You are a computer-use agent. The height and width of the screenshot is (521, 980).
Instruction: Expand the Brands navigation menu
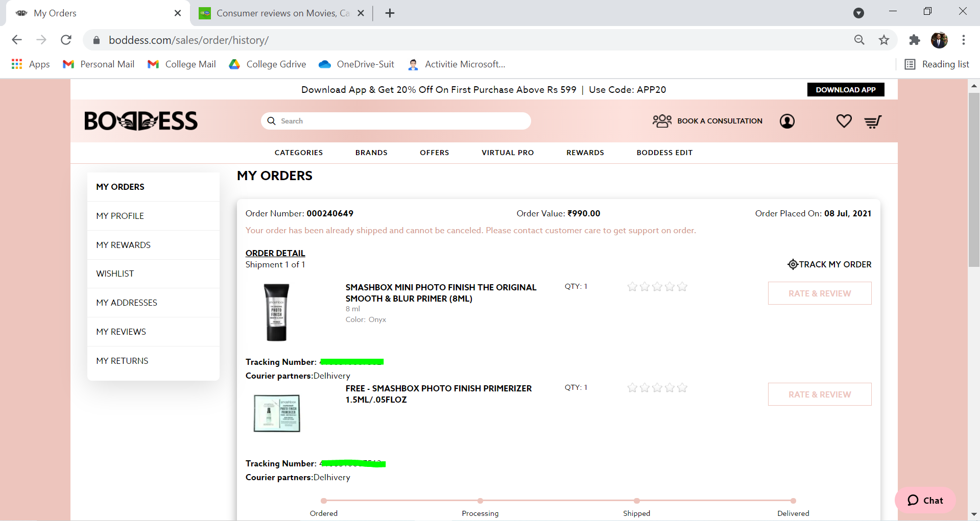(x=371, y=153)
